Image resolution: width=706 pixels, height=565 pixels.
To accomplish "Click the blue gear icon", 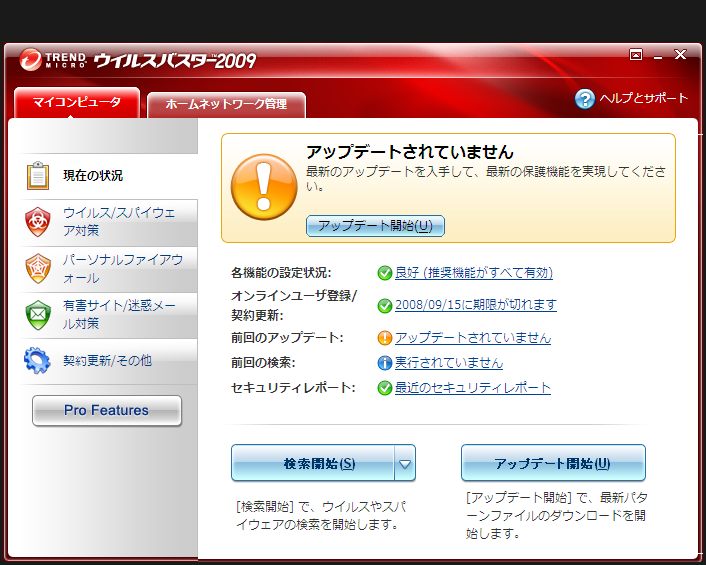I will [37, 360].
